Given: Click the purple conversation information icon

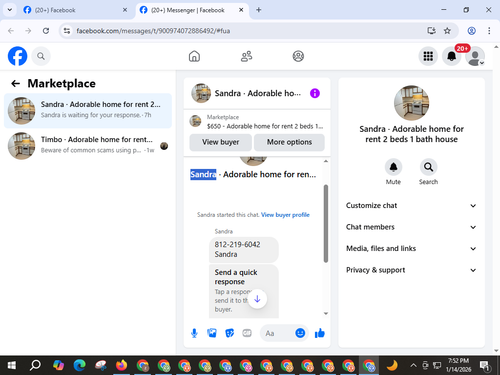Looking at the screenshot, I should pyautogui.click(x=315, y=93).
